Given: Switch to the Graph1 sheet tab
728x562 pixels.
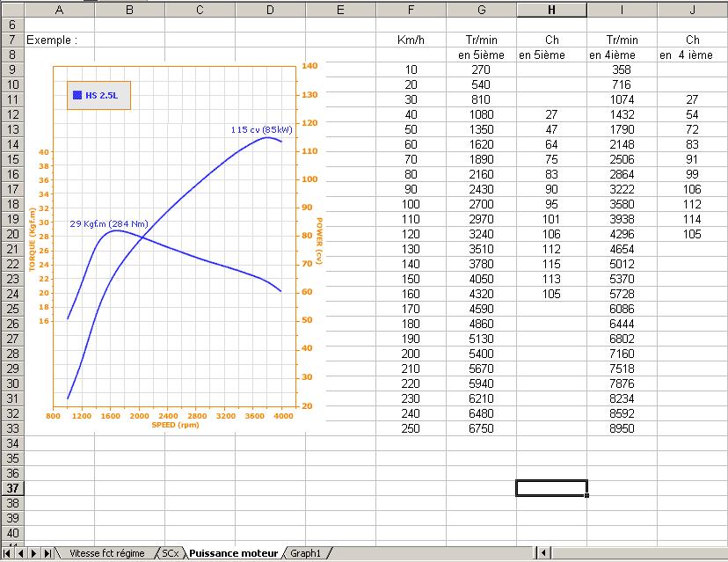Looking at the screenshot, I should point(305,553).
